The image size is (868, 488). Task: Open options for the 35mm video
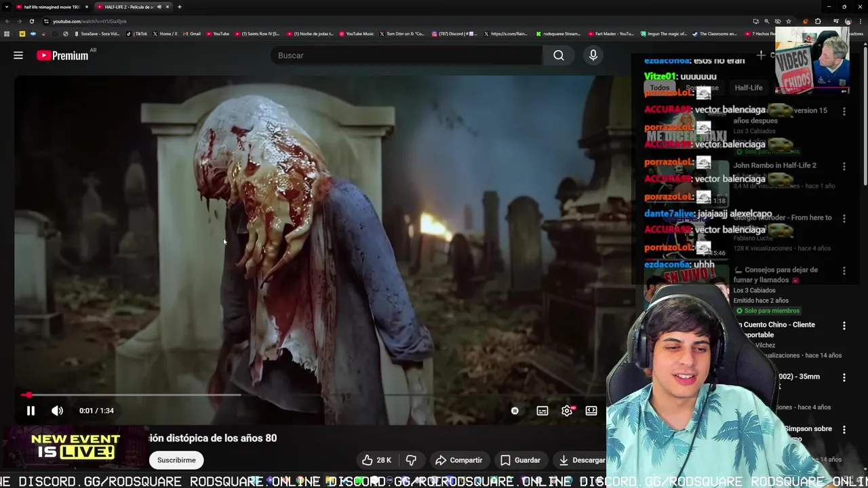(x=844, y=378)
